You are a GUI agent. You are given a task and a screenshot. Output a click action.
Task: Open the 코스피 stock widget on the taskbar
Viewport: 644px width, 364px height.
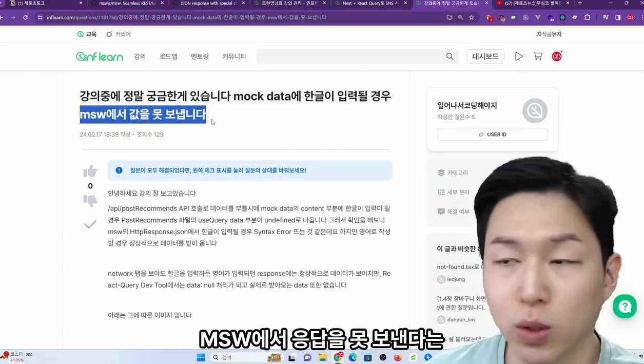coord(18,357)
